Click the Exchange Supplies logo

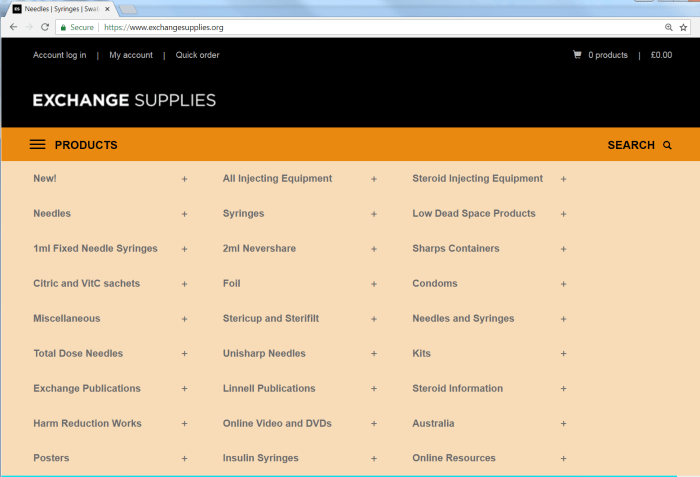click(124, 100)
